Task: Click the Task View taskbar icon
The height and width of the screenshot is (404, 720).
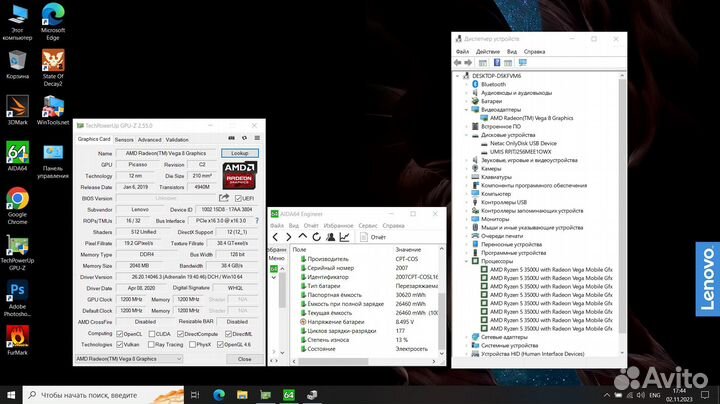Action: pyautogui.click(x=195, y=395)
